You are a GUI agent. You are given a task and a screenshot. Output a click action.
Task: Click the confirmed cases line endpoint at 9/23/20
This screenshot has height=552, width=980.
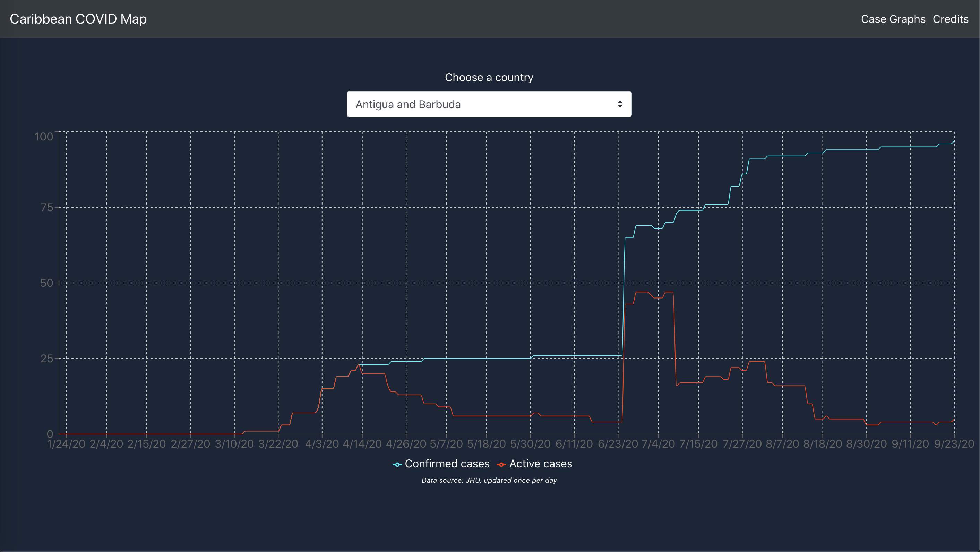click(954, 141)
